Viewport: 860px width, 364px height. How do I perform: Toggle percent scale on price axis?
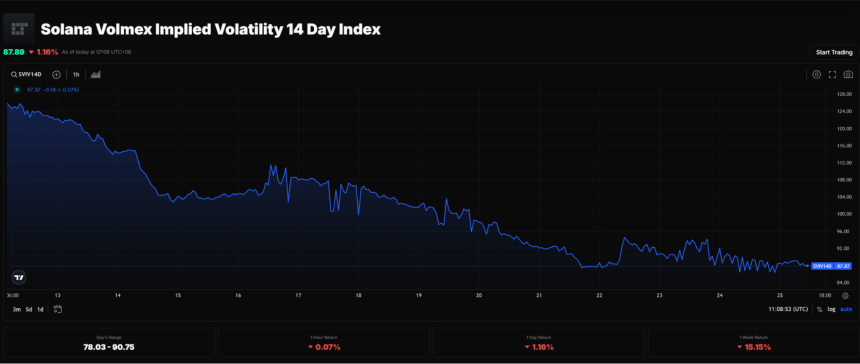point(819,309)
